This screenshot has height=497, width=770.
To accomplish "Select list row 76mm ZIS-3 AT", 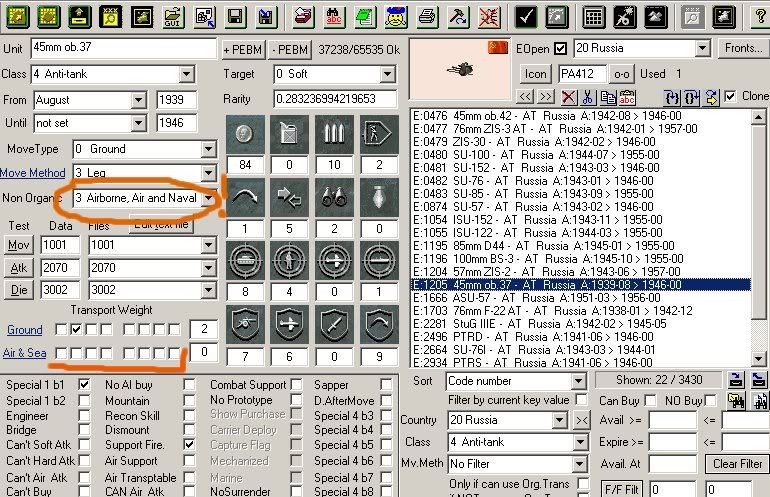I will (x=581, y=129).
